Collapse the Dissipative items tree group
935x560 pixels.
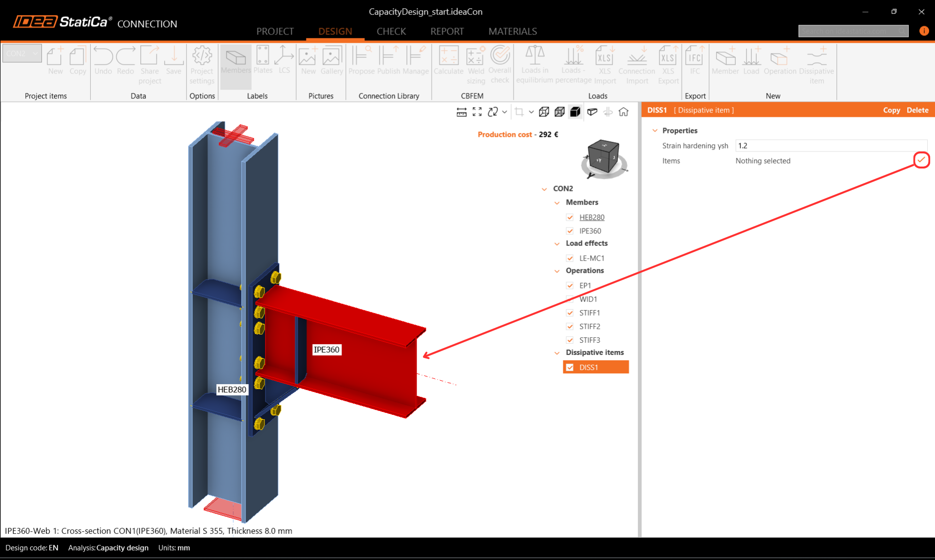(x=557, y=353)
